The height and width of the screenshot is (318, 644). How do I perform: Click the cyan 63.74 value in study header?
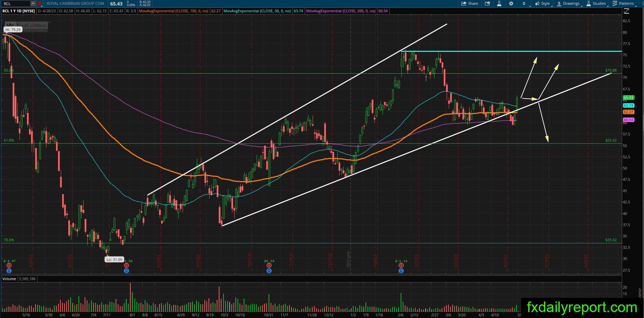pyautogui.click(x=298, y=11)
